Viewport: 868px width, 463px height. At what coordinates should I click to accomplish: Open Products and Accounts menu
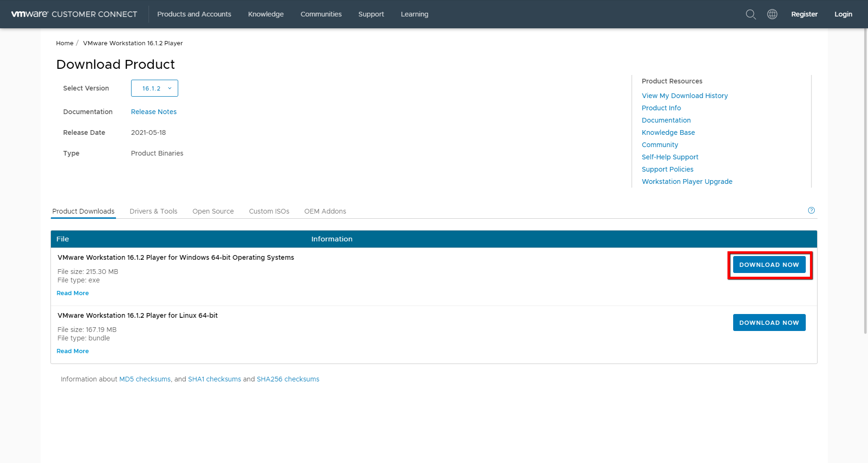[x=194, y=14]
